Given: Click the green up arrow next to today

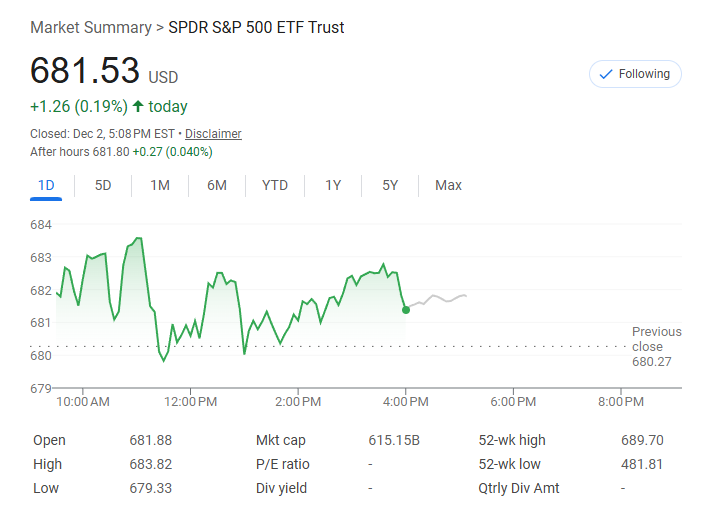Looking at the screenshot, I should [x=137, y=107].
